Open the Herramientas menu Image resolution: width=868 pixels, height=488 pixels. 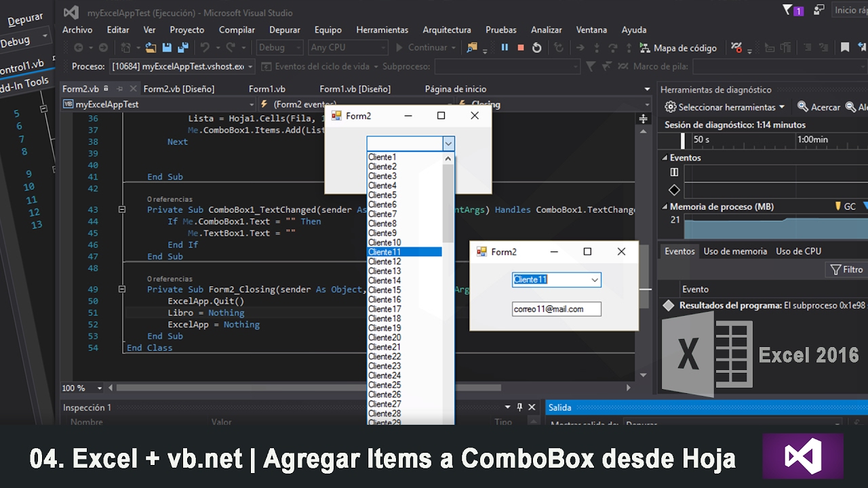382,30
